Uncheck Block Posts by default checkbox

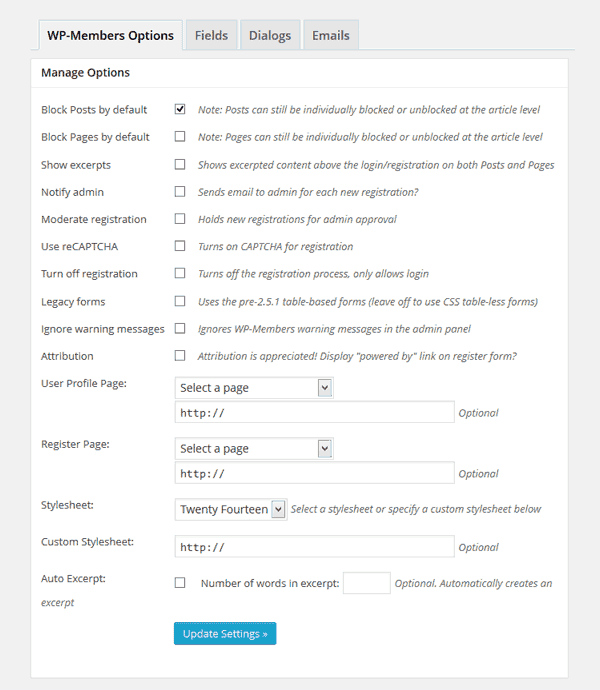pos(180,109)
